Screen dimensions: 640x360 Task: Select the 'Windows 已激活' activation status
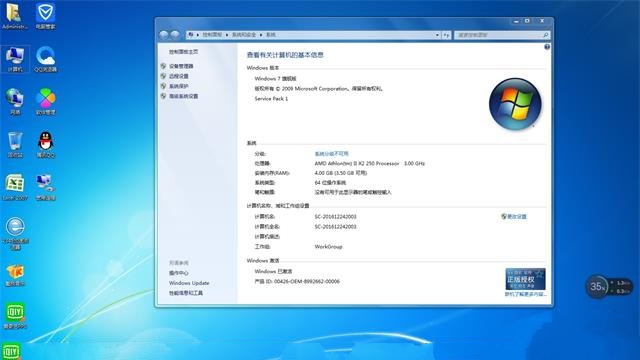pyautogui.click(x=273, y=271)
